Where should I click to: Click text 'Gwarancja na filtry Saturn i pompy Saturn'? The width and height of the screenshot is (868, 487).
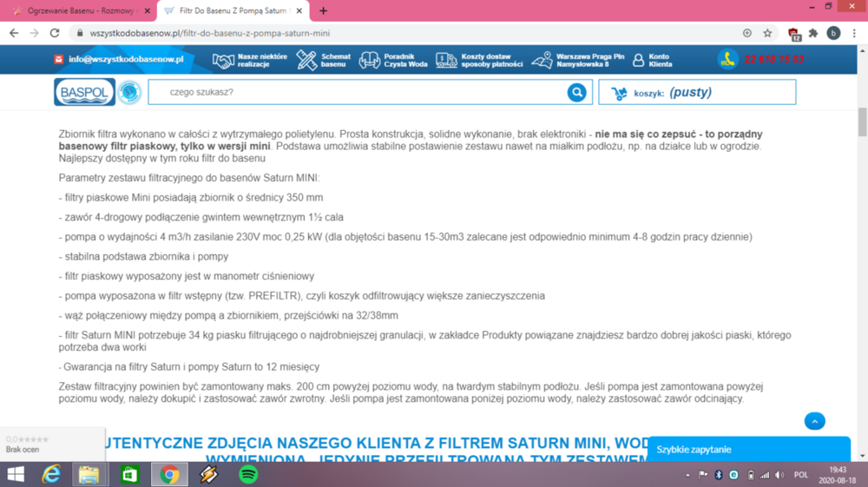pyautogui.click(x=157, y=366)
